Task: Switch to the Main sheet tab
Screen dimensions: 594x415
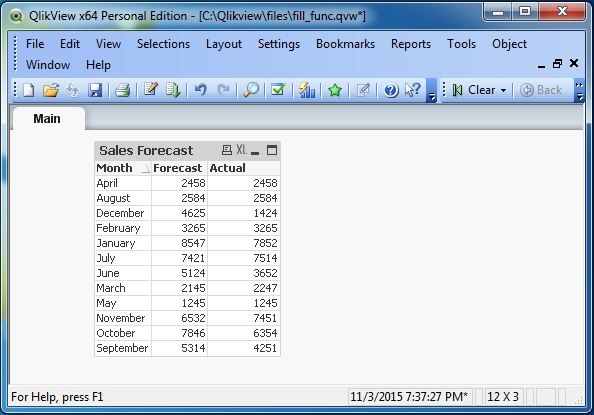Action: [47, 119]
